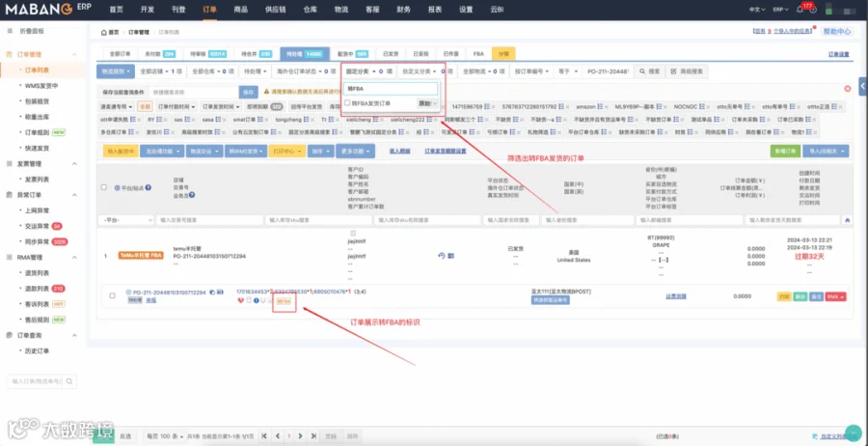Open the 自定义分类 dropdown

[425, 71]
